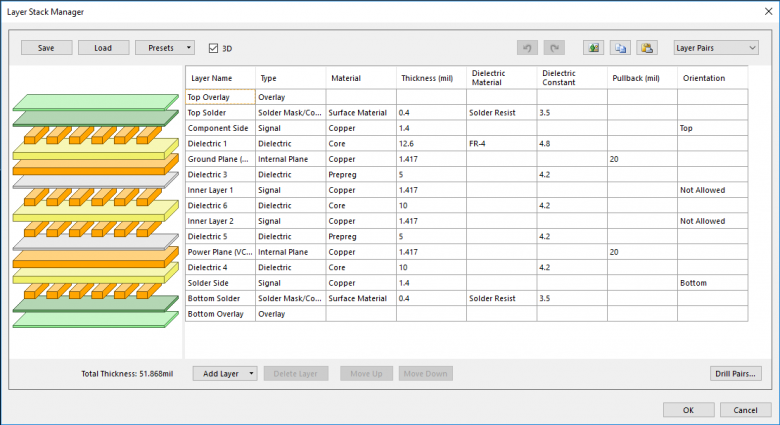
Task: Click the Undo arrow icon
Action: click(527, 48)
